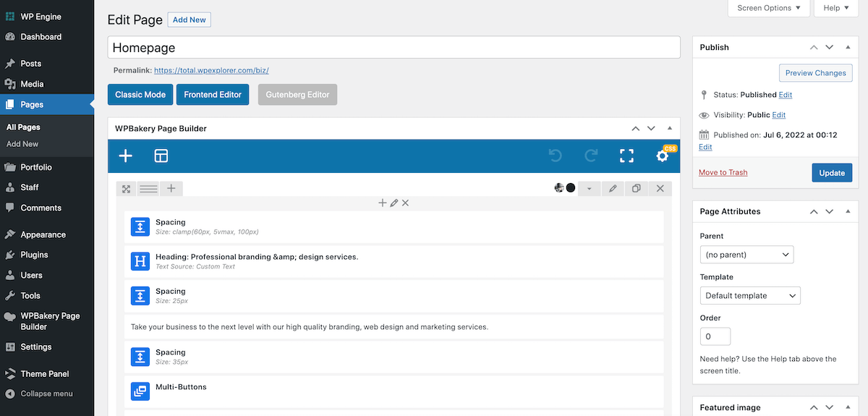
Task: Click the Add New button beside Edit Page
Action: click(189, 20)
